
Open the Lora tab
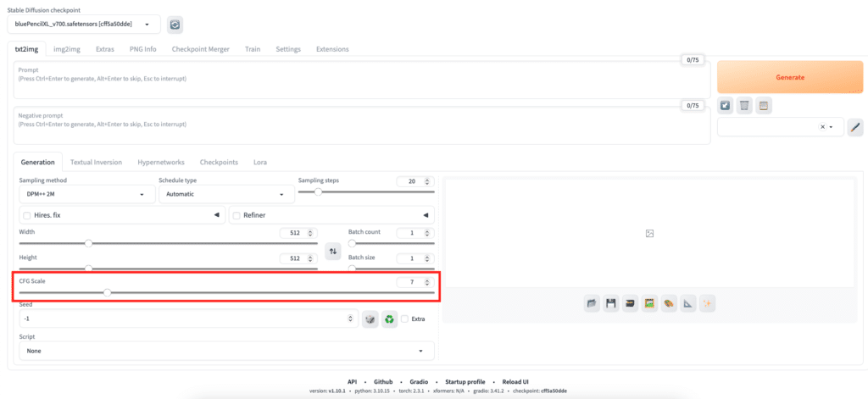click(260, 162)
